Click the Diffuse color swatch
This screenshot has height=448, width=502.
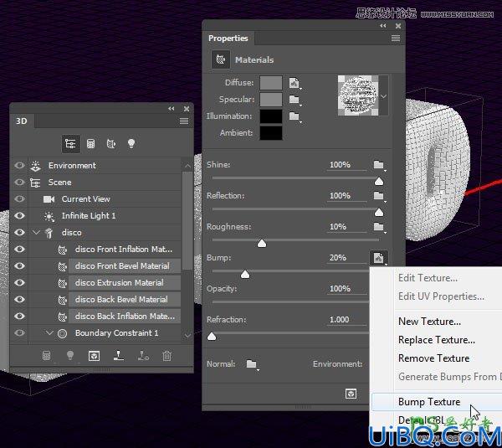tap(271, 83)
